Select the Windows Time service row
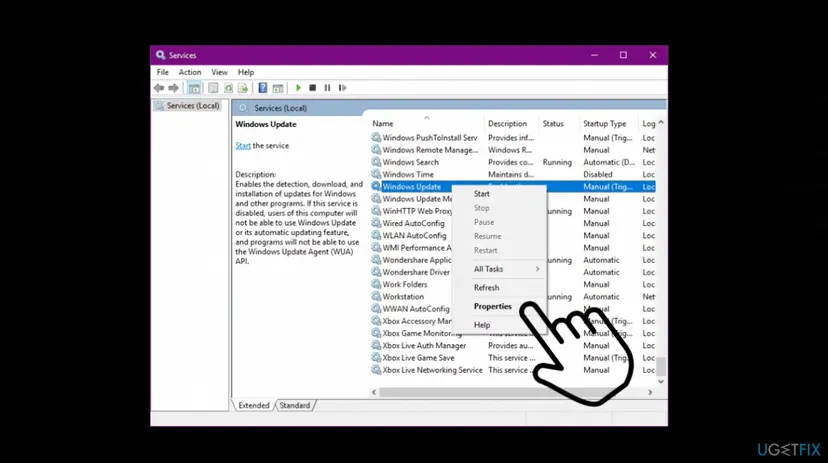Screen dimensions: 828x463 tap(513, 174)
